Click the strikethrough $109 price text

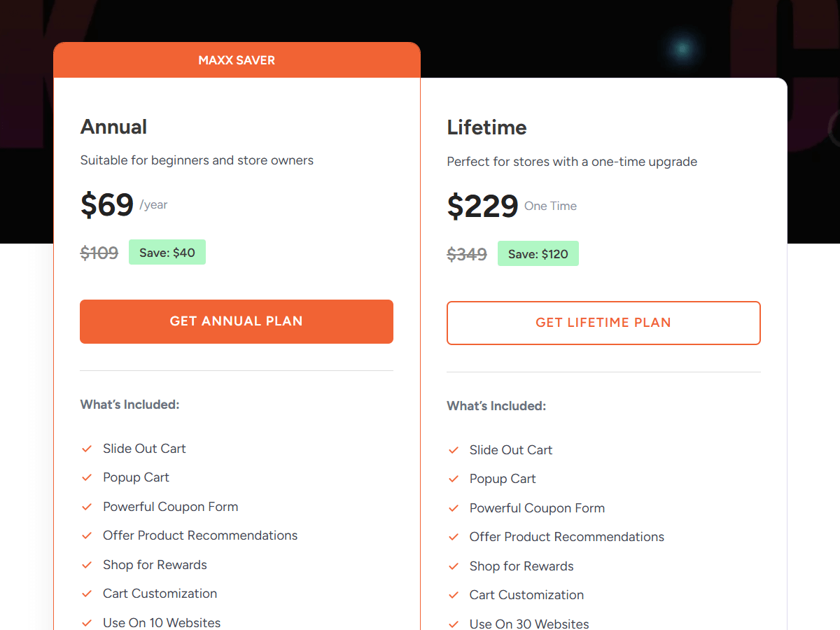[x=99, y=253]
